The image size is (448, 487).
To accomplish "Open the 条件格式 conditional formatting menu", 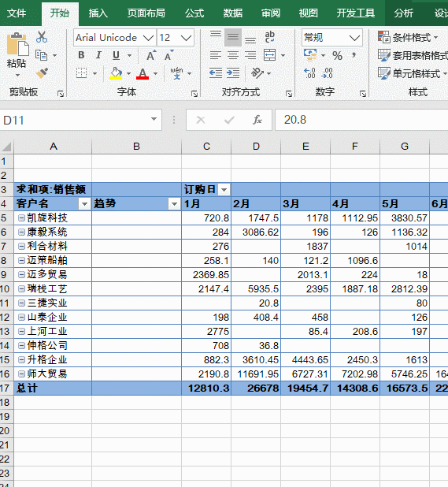I will pyautogui.click(x=408, y=37).
